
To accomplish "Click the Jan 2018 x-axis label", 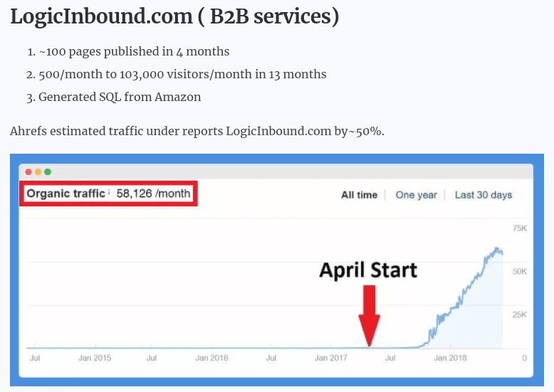I will 450,358.
